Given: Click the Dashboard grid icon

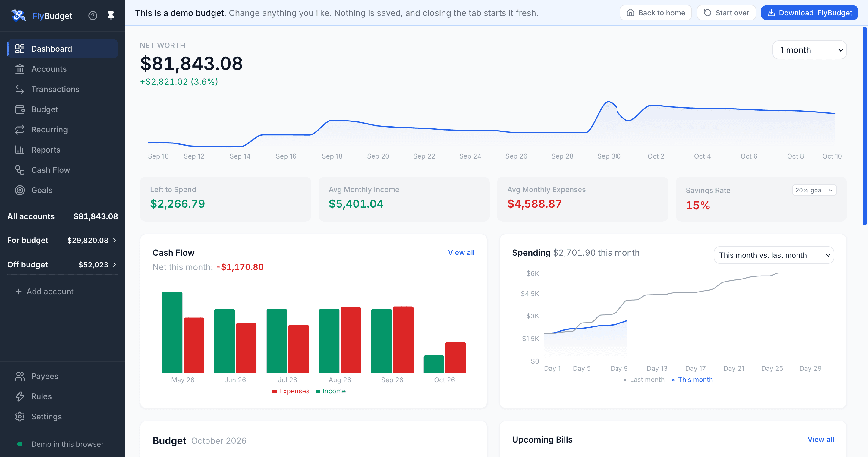Looking at the screenshot, I should pyautogui.click(x=20, y=49).
